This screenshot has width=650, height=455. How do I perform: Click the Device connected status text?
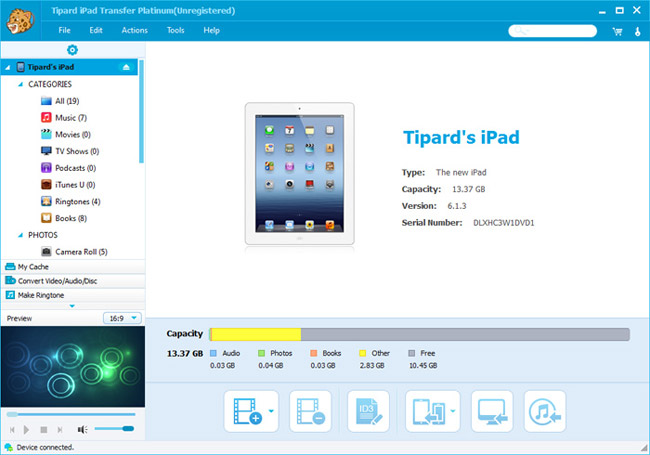click(x=45, y=448)
